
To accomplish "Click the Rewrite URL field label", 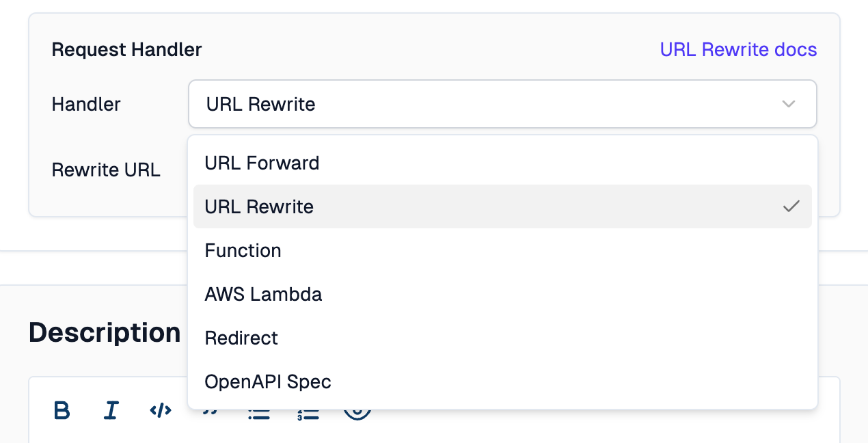I will 106,170.
